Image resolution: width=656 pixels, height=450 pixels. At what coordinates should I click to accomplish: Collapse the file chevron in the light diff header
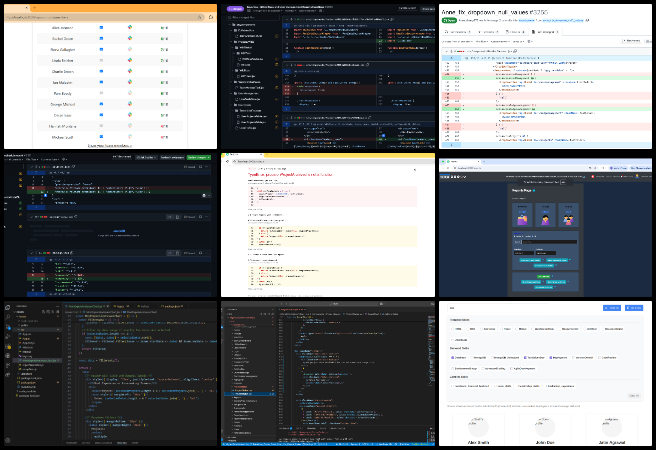tap(446, 51)
